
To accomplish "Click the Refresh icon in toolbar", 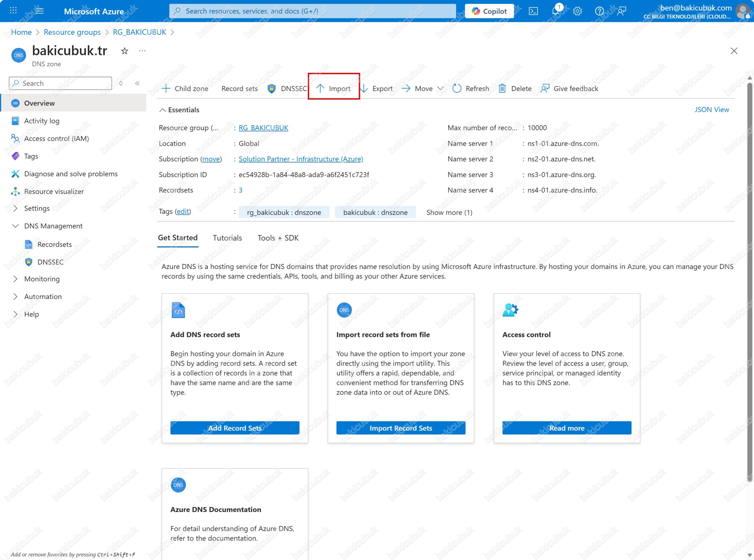I will (457, 88).
